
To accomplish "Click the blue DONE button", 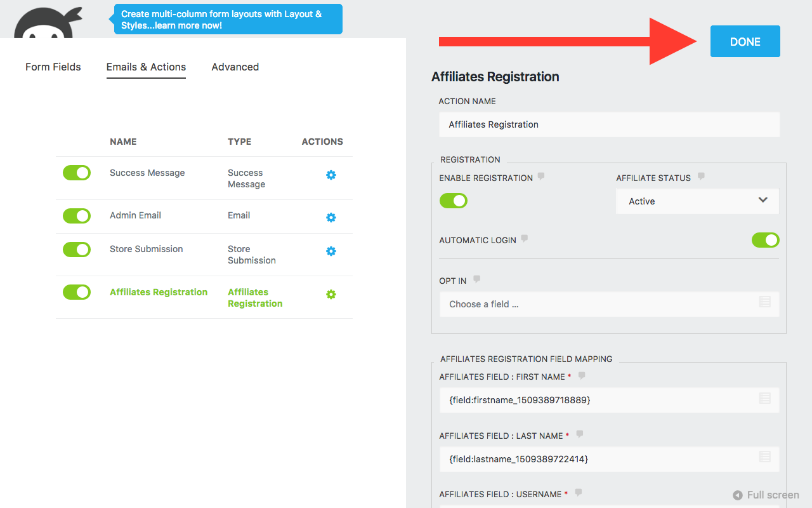I will coord(745,41).
